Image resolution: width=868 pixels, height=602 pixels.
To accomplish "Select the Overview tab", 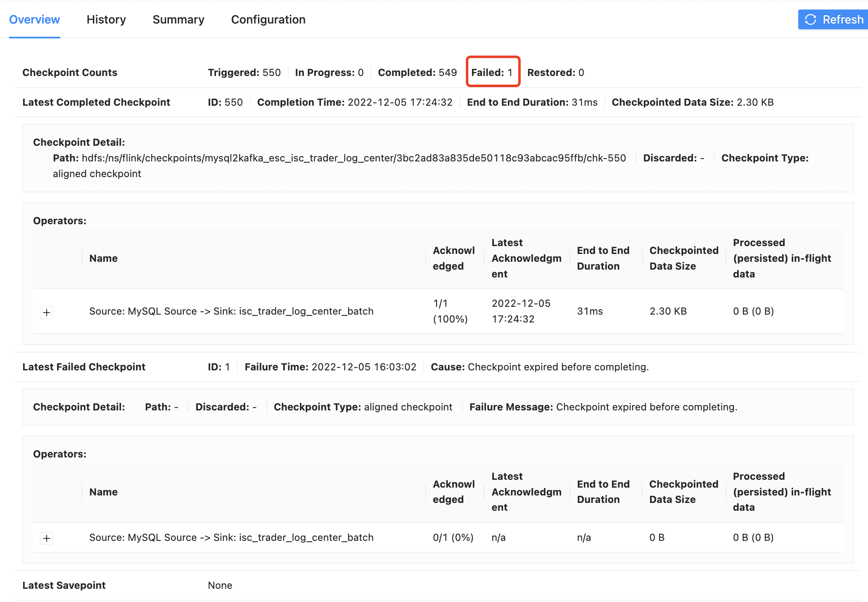I will pyautogui.click(x=34, y=19).
